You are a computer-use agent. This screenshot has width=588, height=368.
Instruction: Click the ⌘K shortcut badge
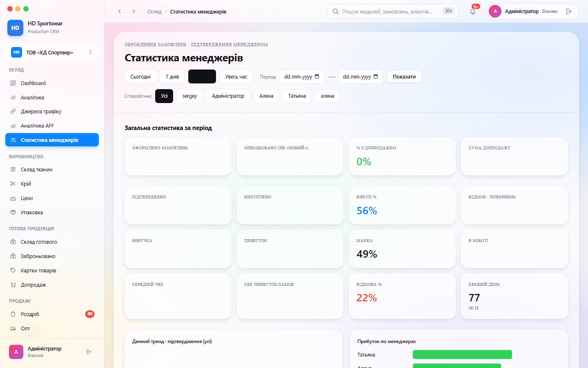click(448, 11)
